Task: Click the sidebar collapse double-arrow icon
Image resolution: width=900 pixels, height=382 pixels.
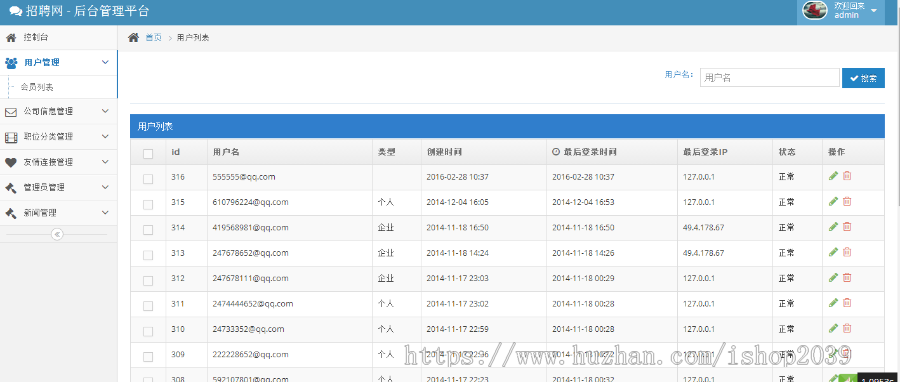Action: click(x=57, y=234)
